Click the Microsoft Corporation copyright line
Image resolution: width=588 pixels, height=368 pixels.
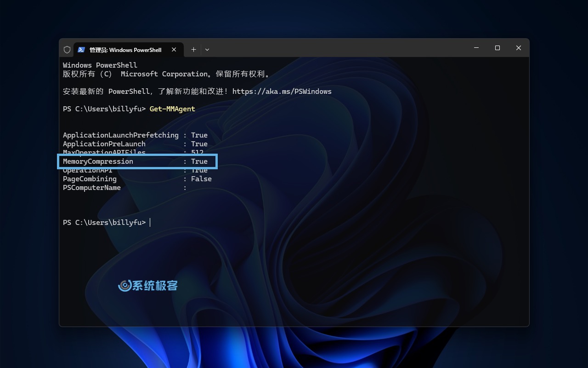point(166,74)
